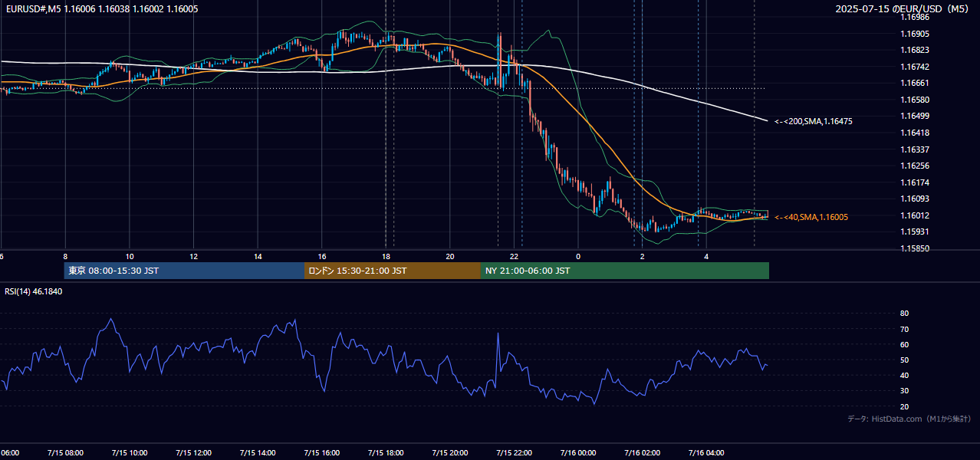The image size is (980, 460).
Task: Click price axis value 1.16823
Action: click(x=915, y=51)
